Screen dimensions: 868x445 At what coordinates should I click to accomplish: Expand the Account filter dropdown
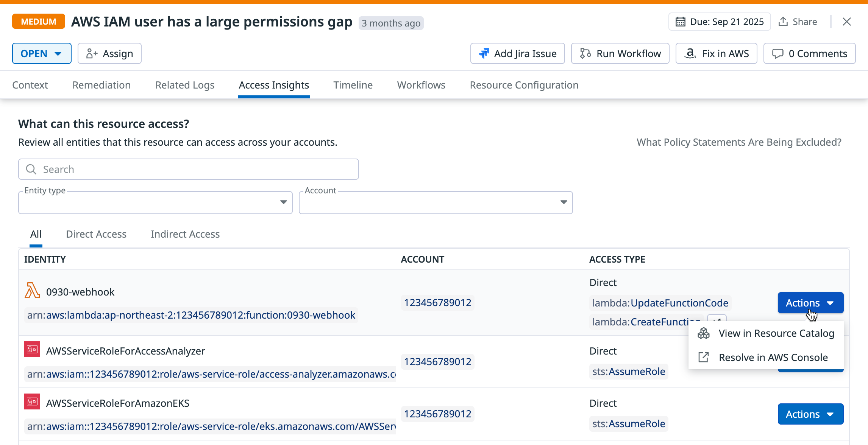point(436,202)
